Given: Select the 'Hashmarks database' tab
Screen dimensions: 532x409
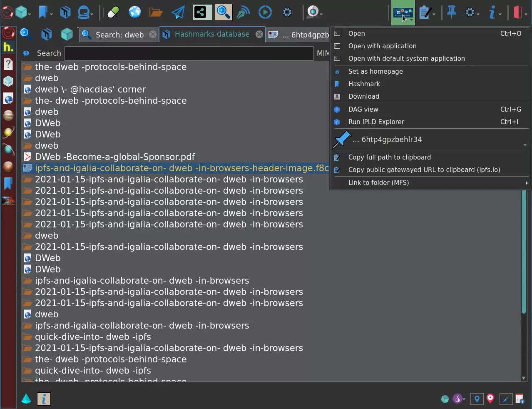Looking at the screenshot, I should pyautogui.click(x=212, y=34).
